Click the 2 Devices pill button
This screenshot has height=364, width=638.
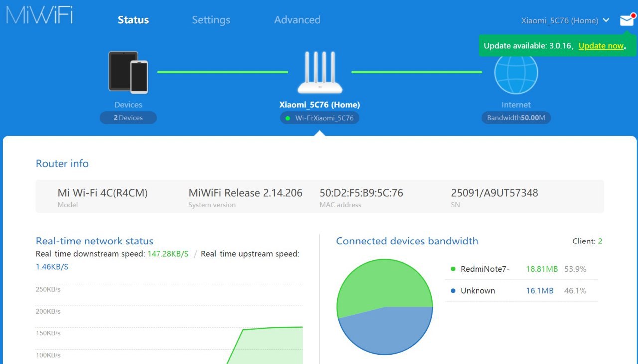pos(128,118)
